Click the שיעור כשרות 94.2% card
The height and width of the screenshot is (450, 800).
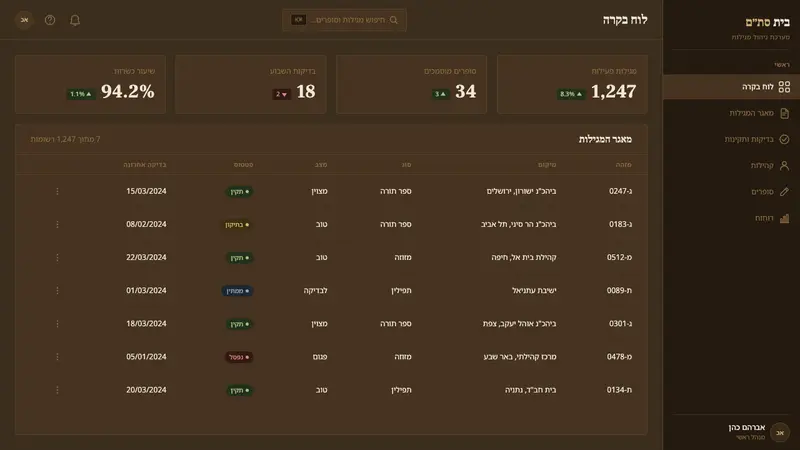point(90,84)
